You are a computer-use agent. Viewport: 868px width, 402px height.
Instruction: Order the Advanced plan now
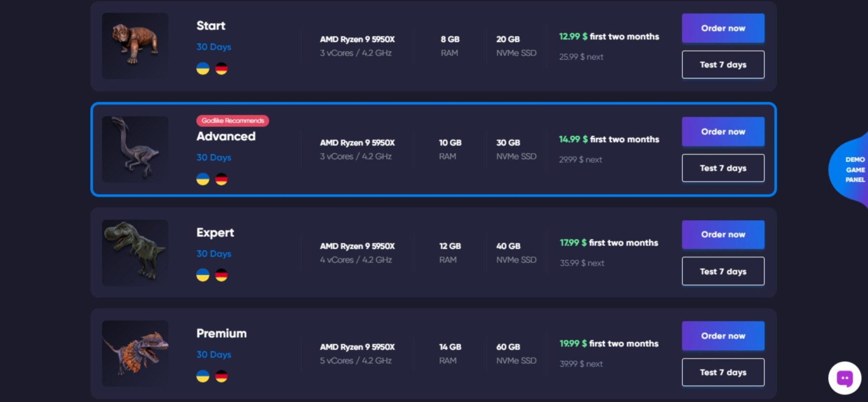[723, 132]
